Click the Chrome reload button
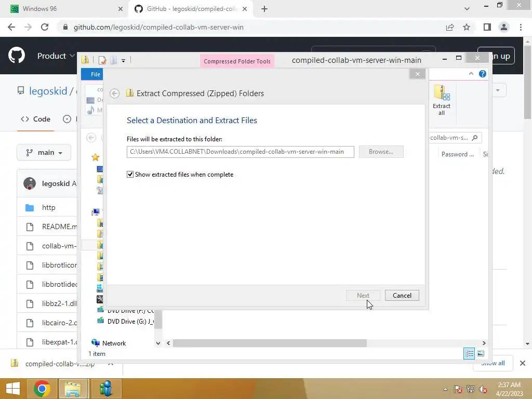532x399 pixels. (x=45, y=27)
